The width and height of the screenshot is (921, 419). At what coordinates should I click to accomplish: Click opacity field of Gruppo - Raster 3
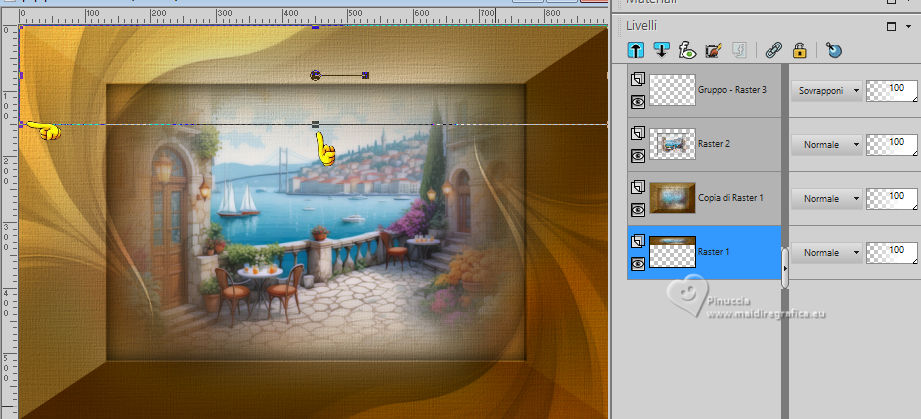coord(892,91)
